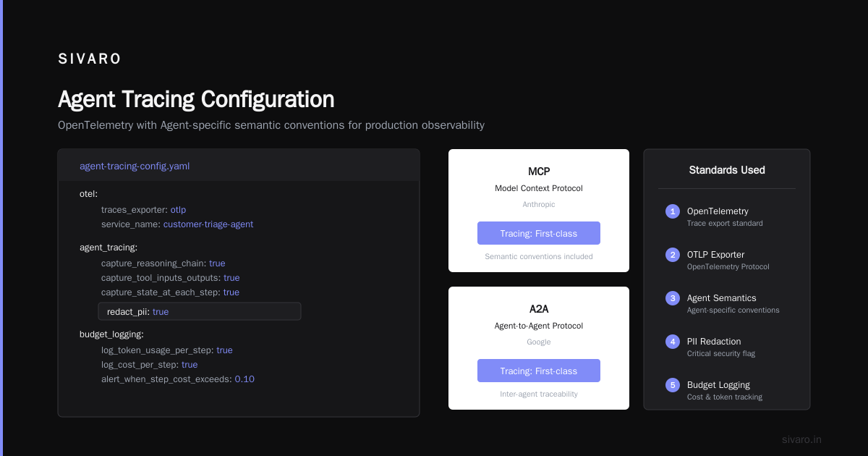Click the Standards Used panel header
868x456 pixels.
tap(727, 170)
